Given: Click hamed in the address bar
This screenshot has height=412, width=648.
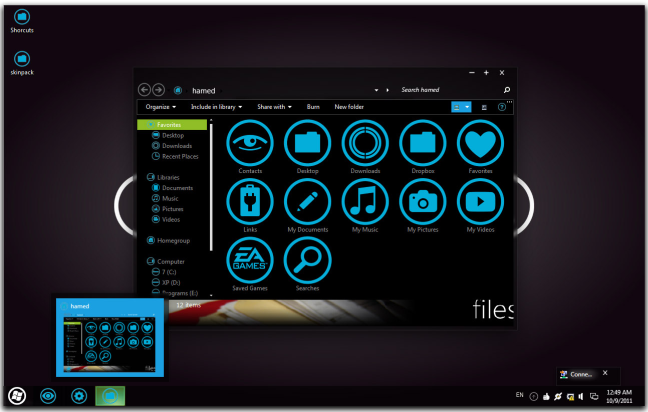Looking at the screenshot, I should pyautogui.click(x=204, y=90).
